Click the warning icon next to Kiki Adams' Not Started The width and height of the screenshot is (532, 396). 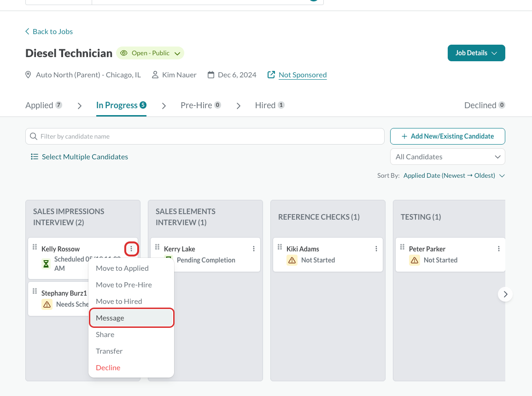point(292,260)
